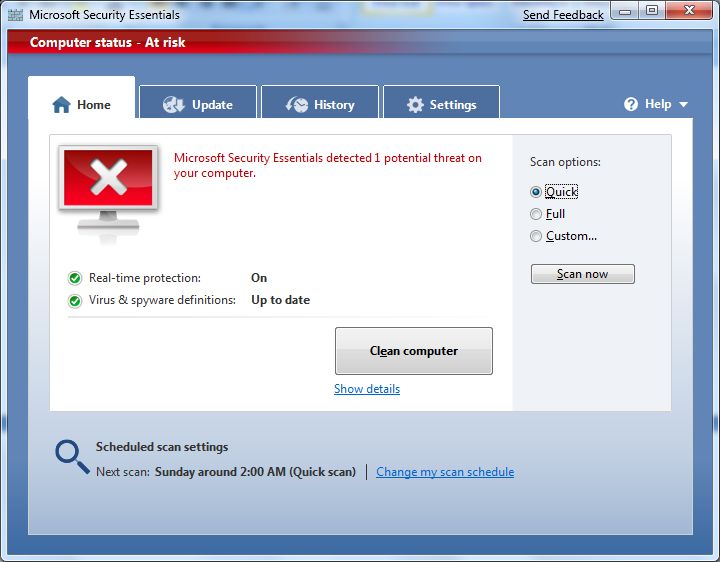The image size is (720, 562).
Task: Click green check beside Real-time protection
Action: (75, 278)
